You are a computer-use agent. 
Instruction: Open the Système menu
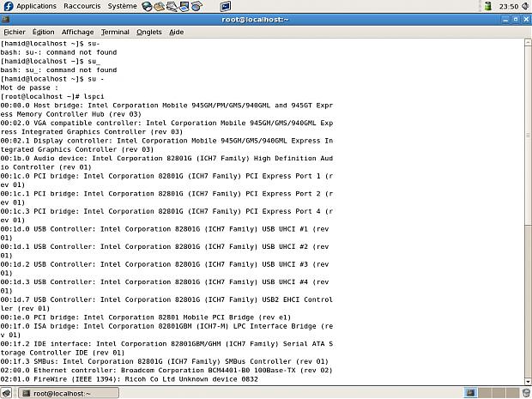pos(122,6)
